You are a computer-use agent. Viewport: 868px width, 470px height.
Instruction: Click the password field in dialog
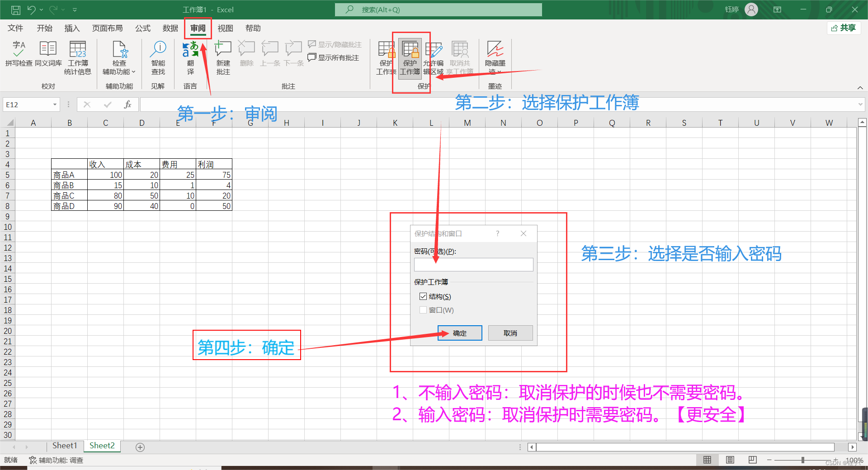coord(473,265)
